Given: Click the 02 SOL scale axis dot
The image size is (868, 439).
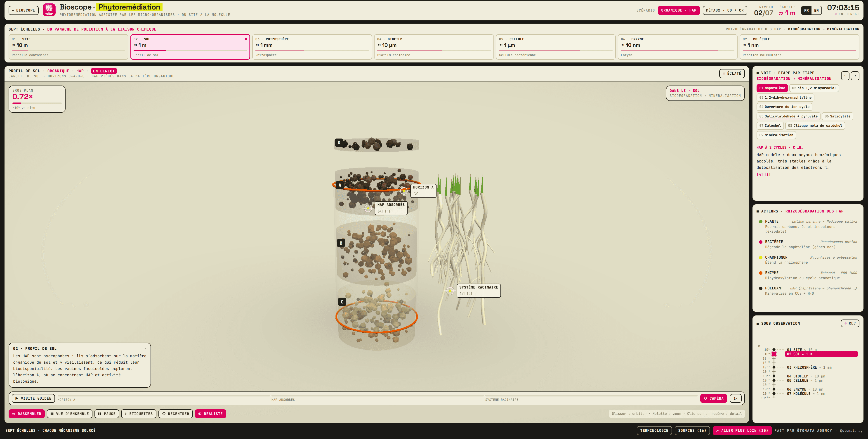Looking at the screenshot, I should point(774,354).
